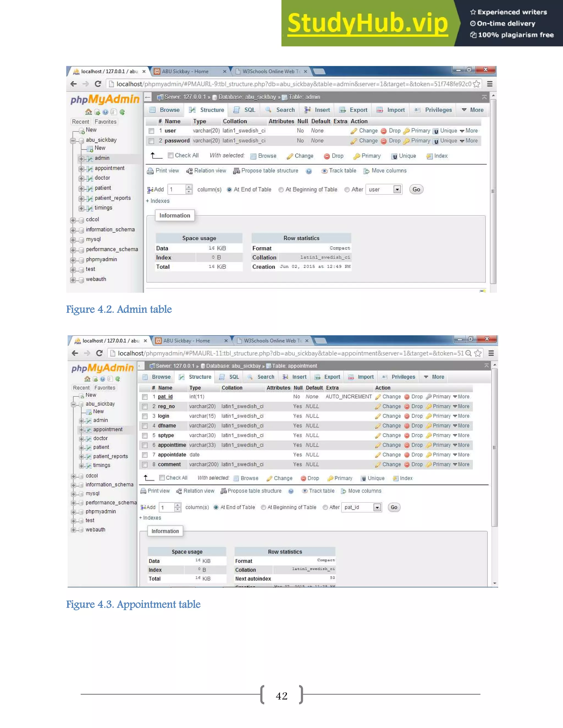Open After column dropdown showing user
Viewport: 563px width, 728px height.
pos(384,190)
